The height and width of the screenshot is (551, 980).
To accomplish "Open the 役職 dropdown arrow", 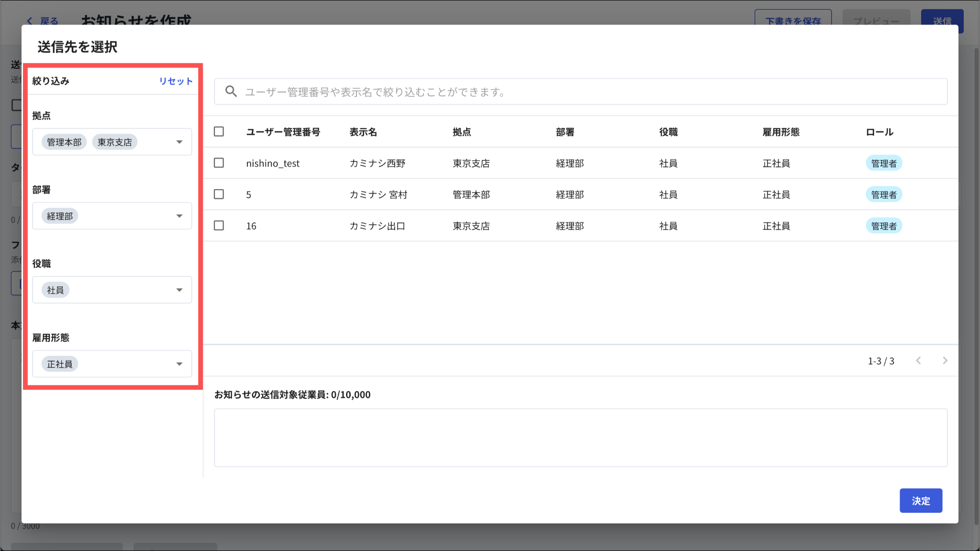I will pos(179,290).
